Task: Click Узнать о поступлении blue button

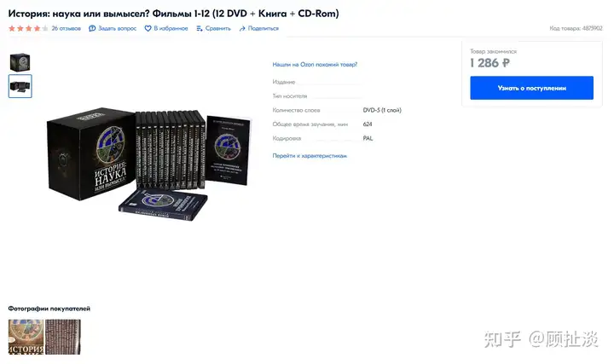Action: (x=531, y=88)
